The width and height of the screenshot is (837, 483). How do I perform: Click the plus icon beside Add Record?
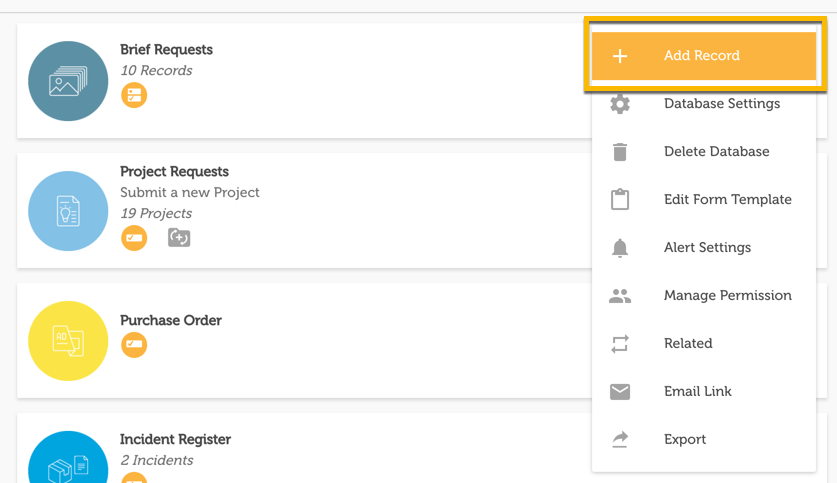tap(620, 56)
